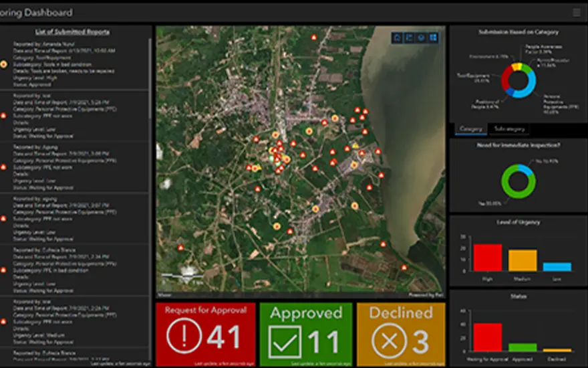Screen dimensions: 588x368
Task: Click the dashboard title in header bar
Action: pos(36,13)
